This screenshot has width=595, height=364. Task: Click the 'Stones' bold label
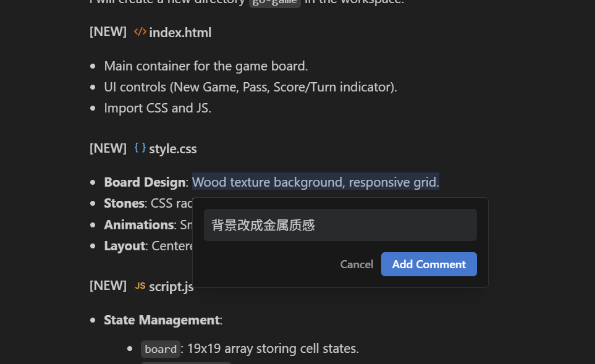[x=124, y=203]
